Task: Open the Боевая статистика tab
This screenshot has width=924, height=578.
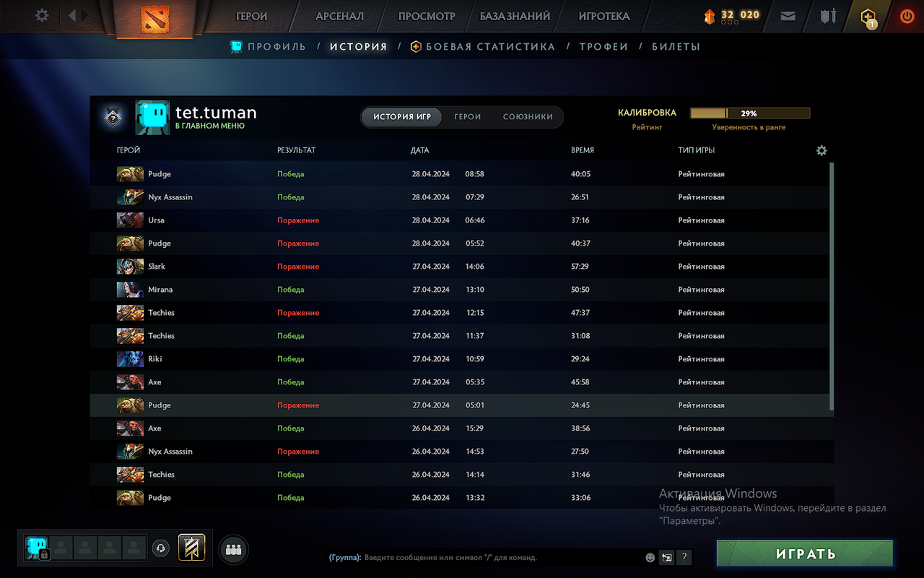Action: point(483,46)
